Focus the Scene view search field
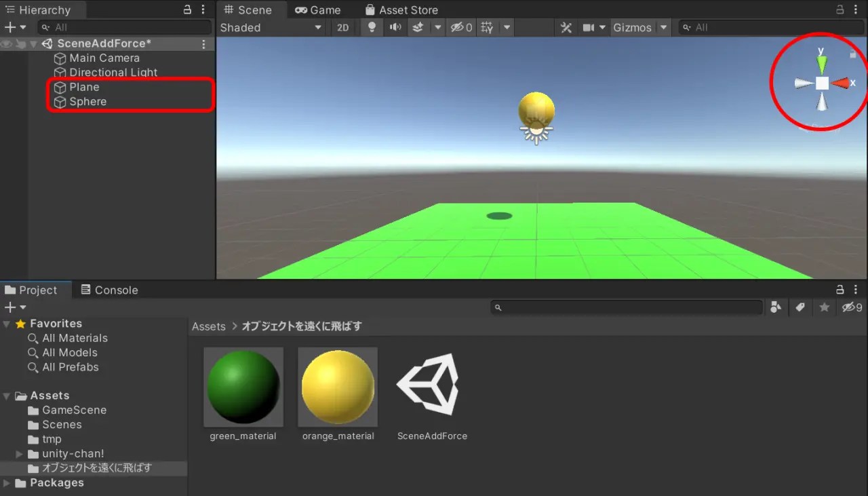The height and width of the screenshot is (496, 868). click(770, 27)
